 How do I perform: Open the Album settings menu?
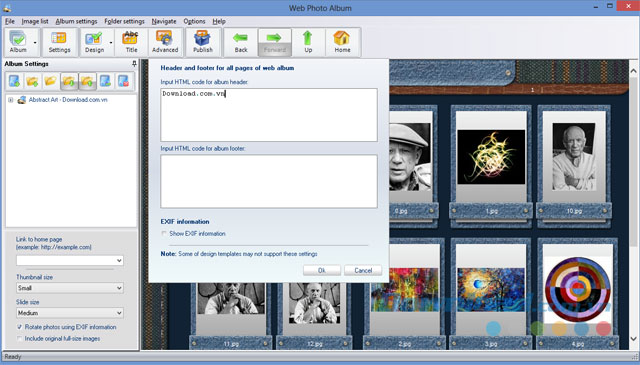(x=76, y=21)
